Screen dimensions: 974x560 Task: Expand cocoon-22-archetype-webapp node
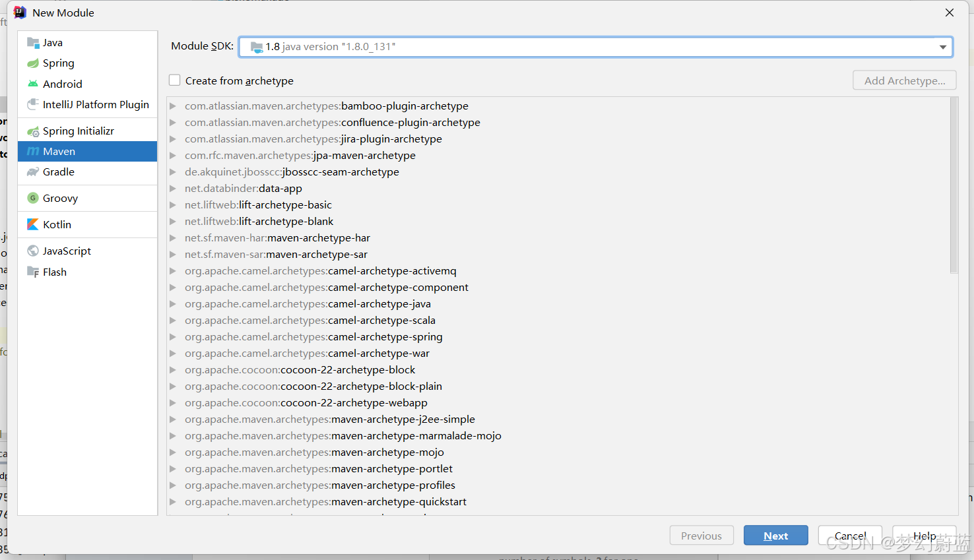tap(173, 403)
